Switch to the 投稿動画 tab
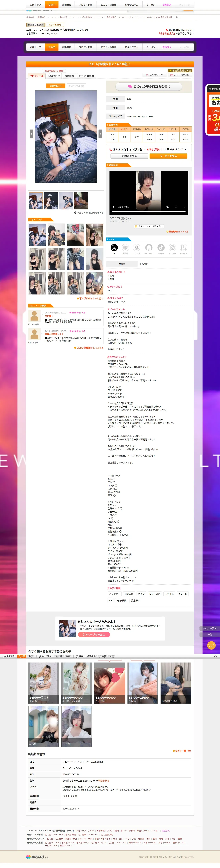The height and width of the screenshot is (868, 220). [69, 76]
